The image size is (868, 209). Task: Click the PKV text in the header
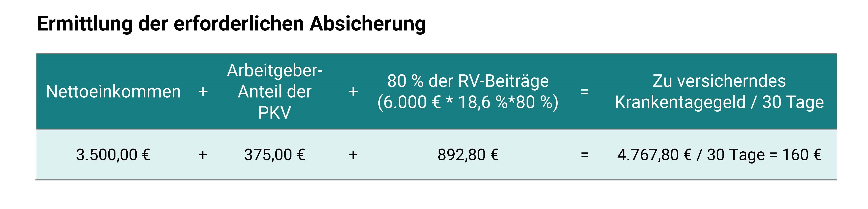pyautogui.click(x=275, y=113)
